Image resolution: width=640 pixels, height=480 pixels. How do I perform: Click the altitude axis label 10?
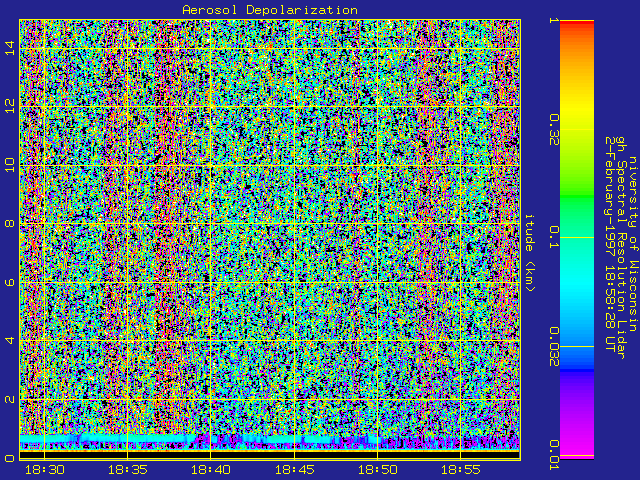(9, 165)
